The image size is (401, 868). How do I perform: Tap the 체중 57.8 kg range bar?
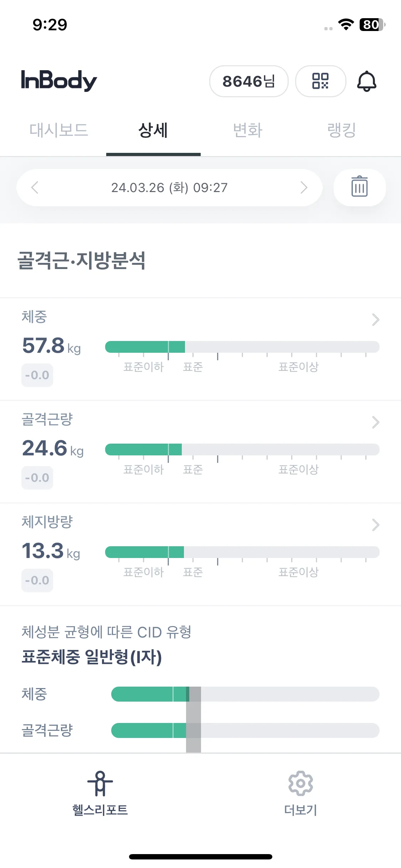pos(242,347)
